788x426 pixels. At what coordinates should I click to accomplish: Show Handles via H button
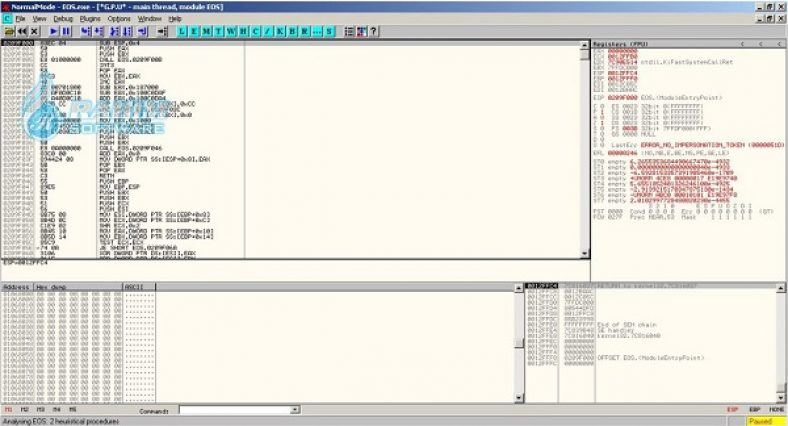[x=243, y=31]
